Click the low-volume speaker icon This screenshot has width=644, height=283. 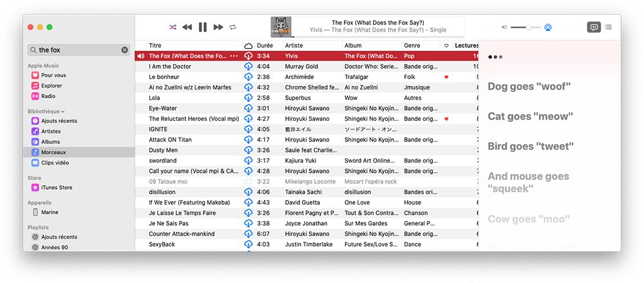point(504,28)
